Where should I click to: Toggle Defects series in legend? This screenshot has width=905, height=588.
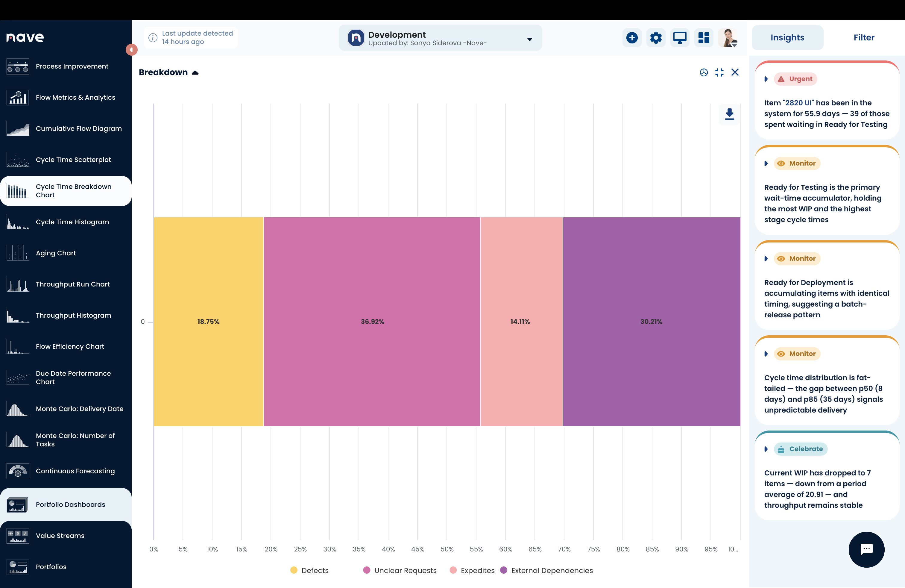click(x=309, y=570)
